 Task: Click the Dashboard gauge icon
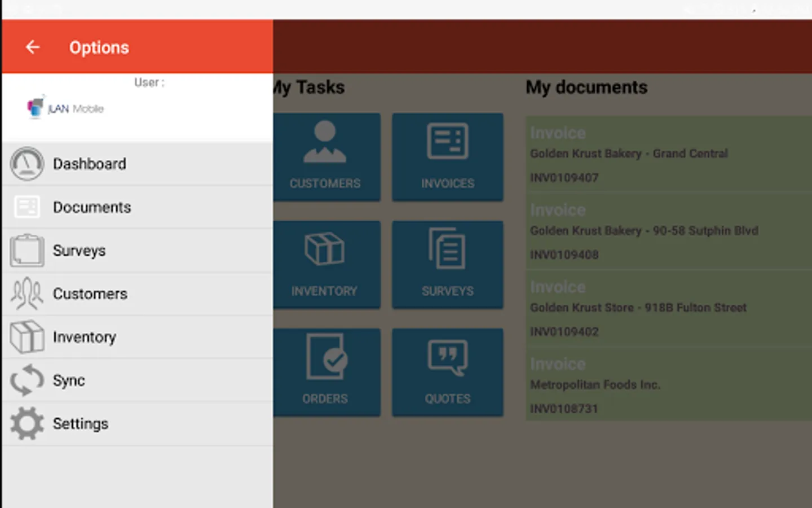pos(27,164)
